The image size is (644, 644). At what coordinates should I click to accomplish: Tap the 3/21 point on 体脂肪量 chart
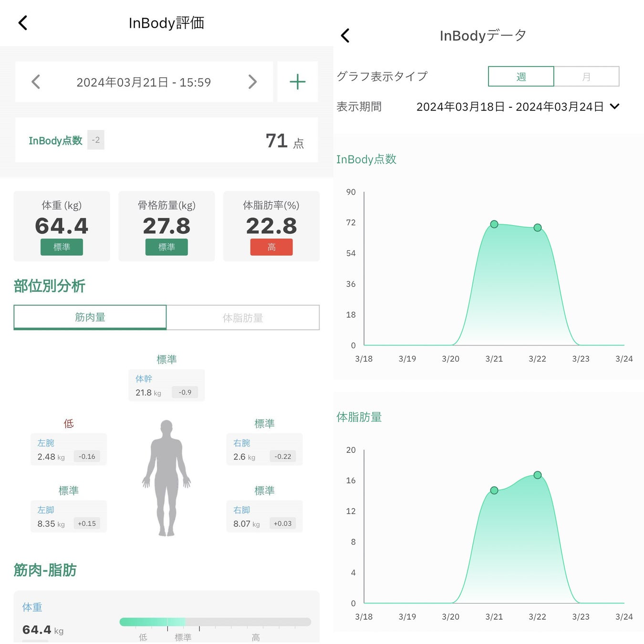494,490
